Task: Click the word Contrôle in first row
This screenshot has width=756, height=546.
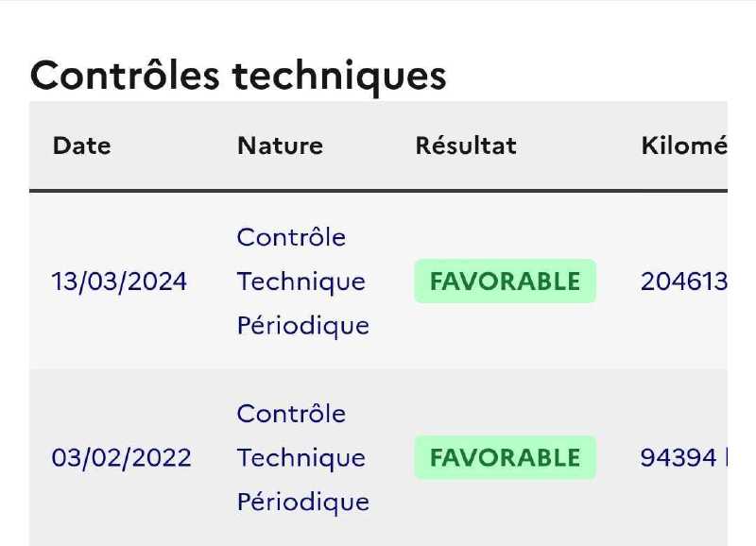Action: [x=291, y=237]
